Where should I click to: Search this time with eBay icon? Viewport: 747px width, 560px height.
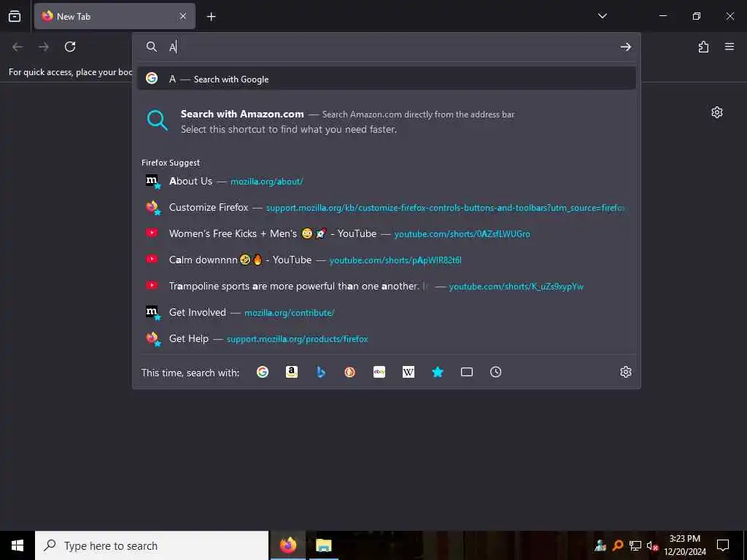[379, 372]
